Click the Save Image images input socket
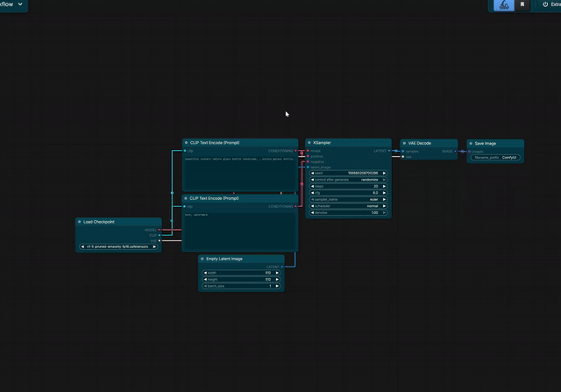 (x=470, y=152)
